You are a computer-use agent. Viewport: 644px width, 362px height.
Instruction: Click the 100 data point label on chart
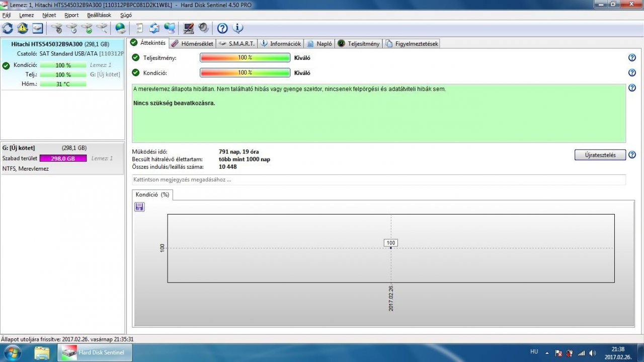(391, 243)
